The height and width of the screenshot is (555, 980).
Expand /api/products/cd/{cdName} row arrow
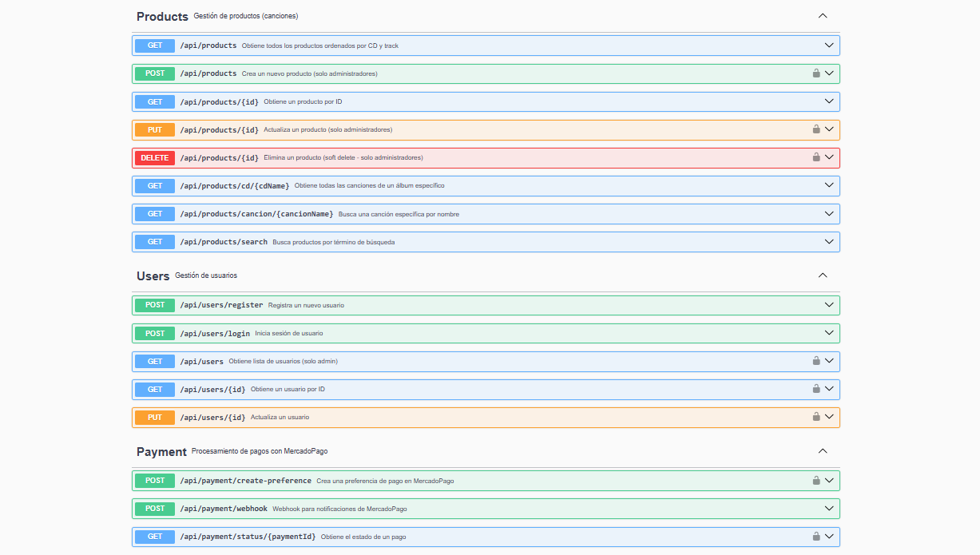pyautogui.click(x=829, y=185)
